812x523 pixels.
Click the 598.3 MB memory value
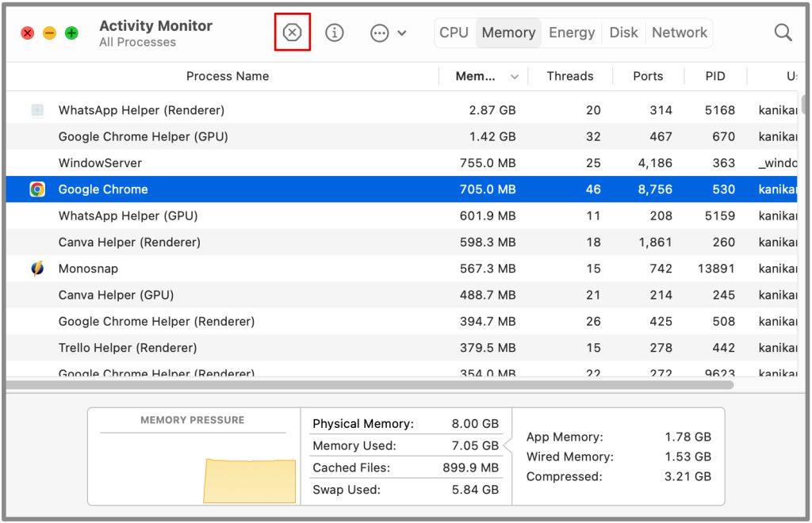(488, 242)
